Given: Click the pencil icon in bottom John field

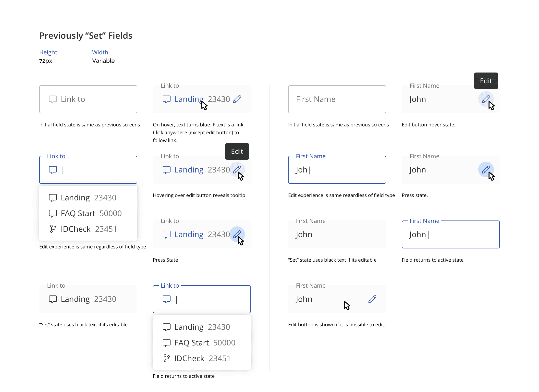Looking at the screenshot, I should click(372, 299).
